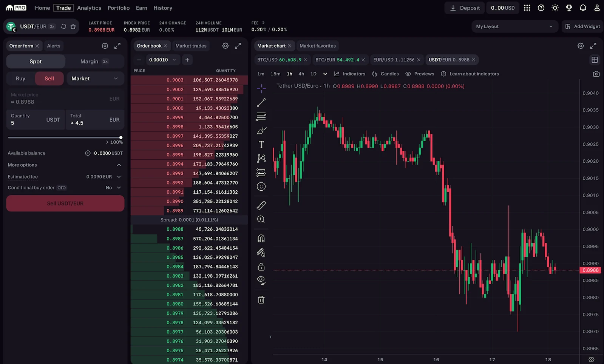
Task: Click the Deposit button
Action: 465,8
